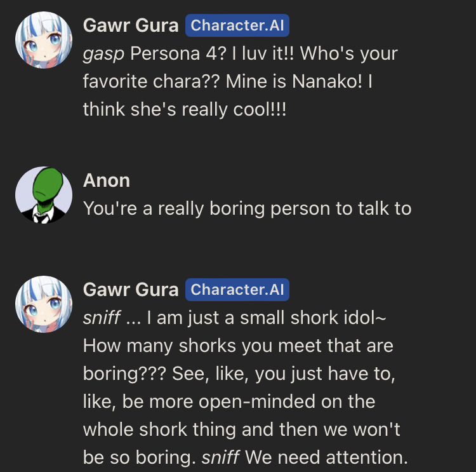Image resolution: width=476 pixels, height=472 pixels.
Task: Open the Anon username link
Action: tap(107, 181)
